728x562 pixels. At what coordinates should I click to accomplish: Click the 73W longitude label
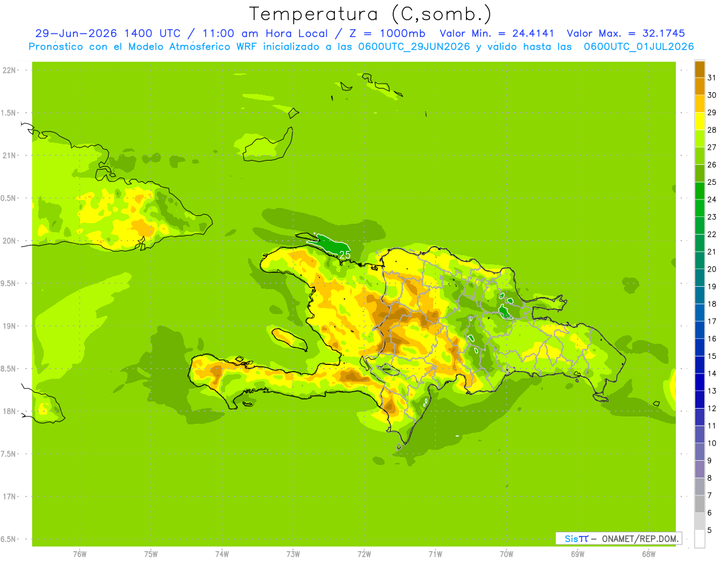coord(293,554)
